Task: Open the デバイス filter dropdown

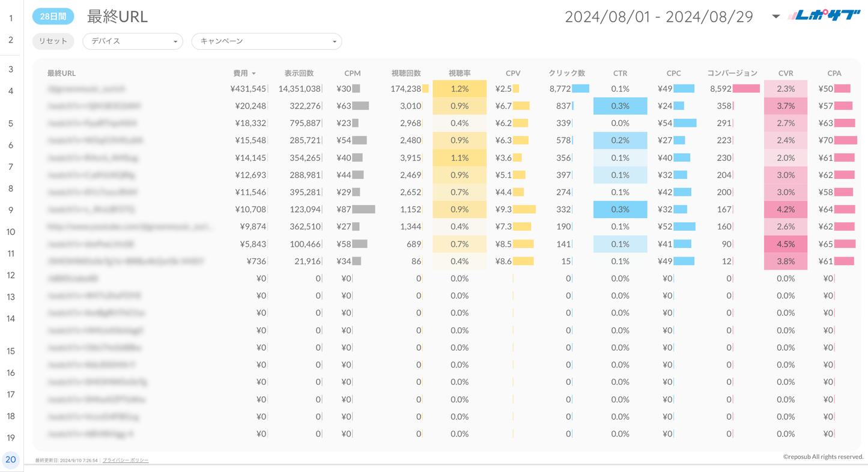Action: point(133,41)
